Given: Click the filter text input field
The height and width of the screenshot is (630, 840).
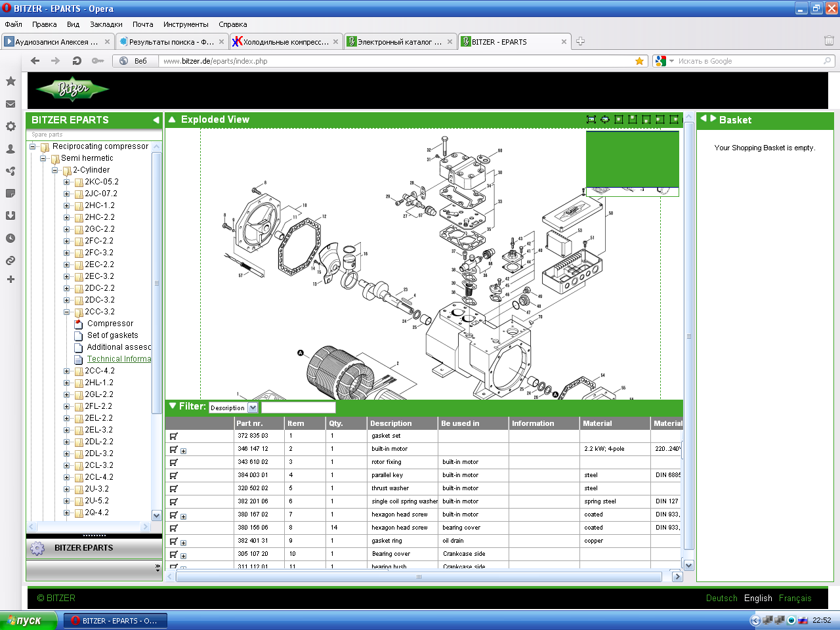Looking at the screenshot, I should (x=298, y=408).
